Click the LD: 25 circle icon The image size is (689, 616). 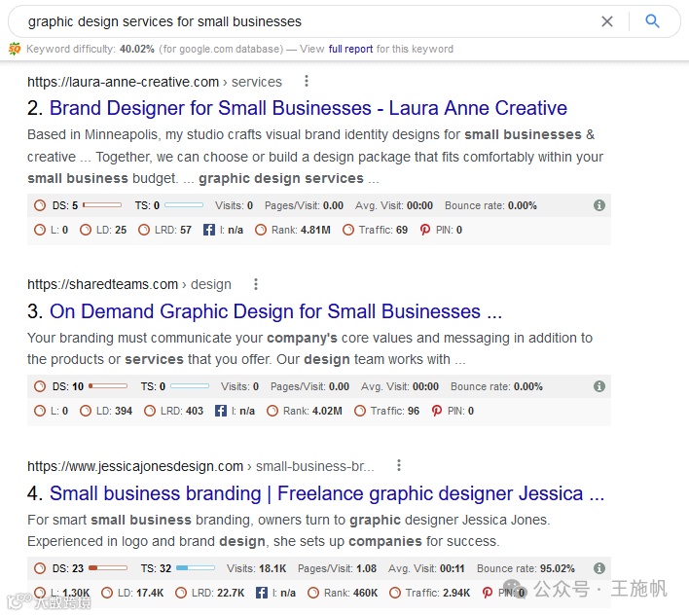point(86,230)
